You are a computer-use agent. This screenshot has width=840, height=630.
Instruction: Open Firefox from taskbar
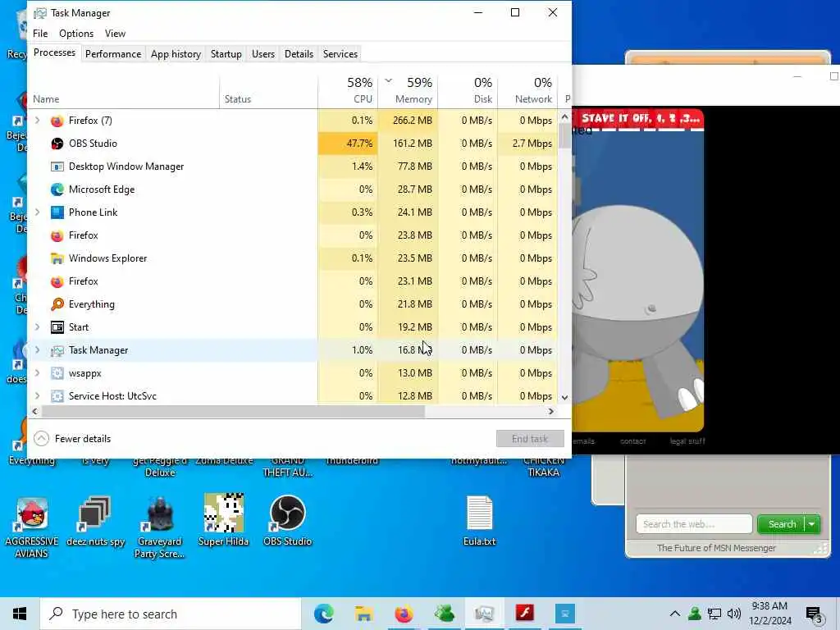click(404, 614)
